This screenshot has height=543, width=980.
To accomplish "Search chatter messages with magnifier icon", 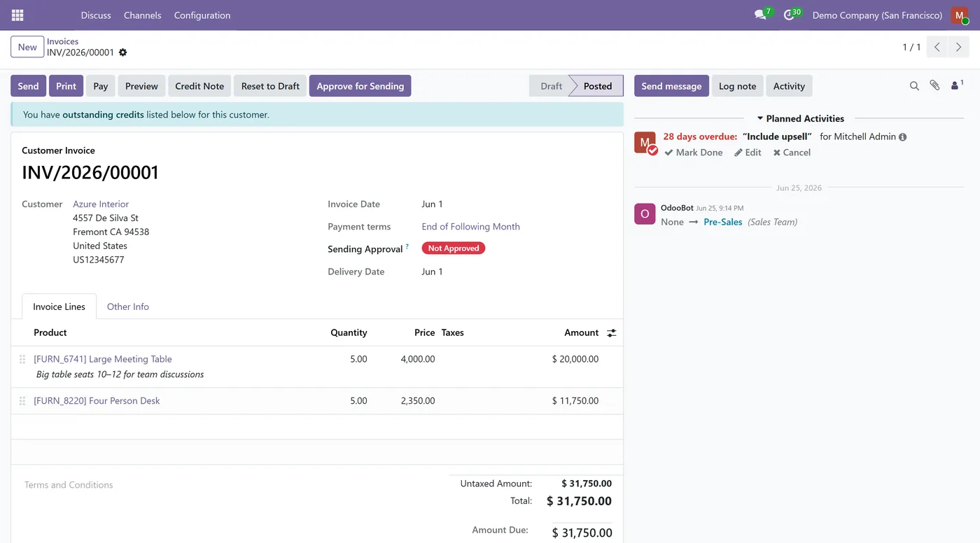I will point(914,86).
